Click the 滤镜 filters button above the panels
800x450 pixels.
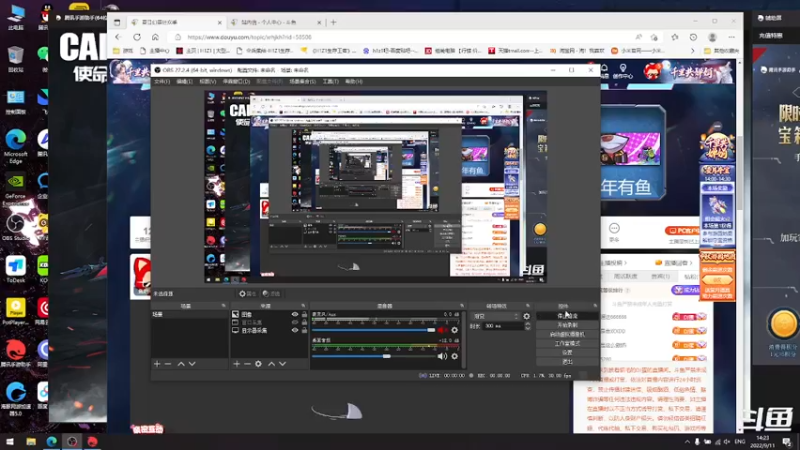point(271,294)
